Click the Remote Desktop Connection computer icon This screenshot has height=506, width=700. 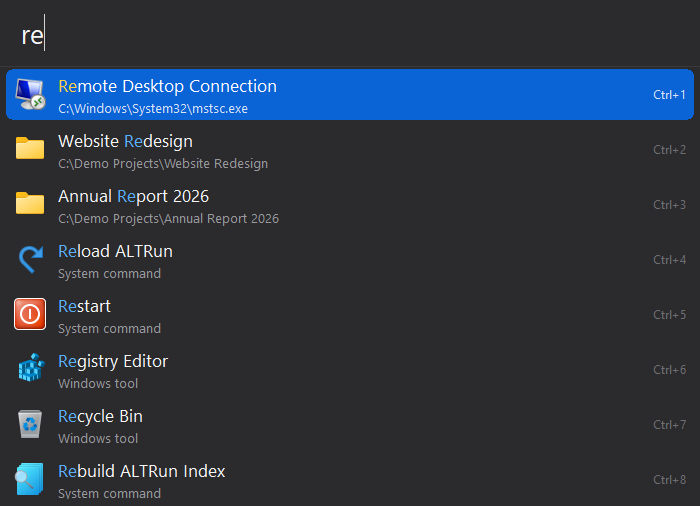tap(30, 94)
